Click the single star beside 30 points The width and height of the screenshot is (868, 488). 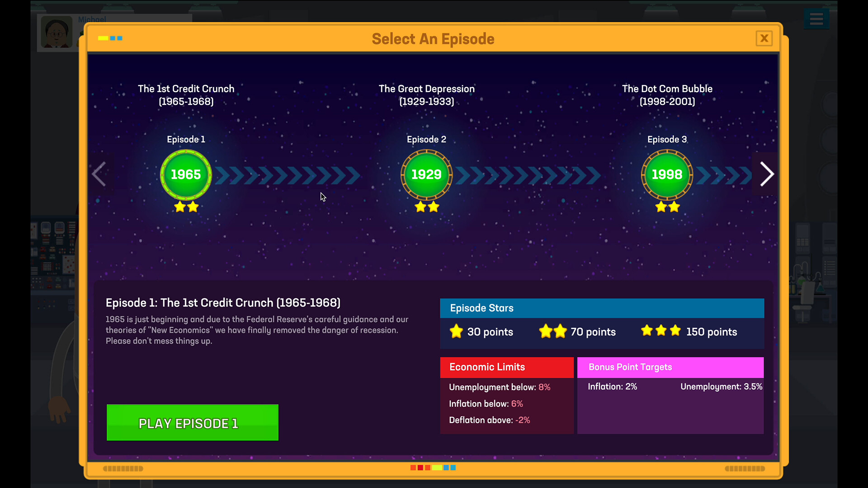click(456, 331)
